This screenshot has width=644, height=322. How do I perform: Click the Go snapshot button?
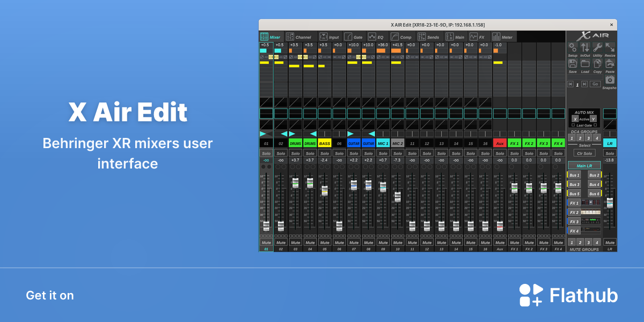(x=595, y=84)
